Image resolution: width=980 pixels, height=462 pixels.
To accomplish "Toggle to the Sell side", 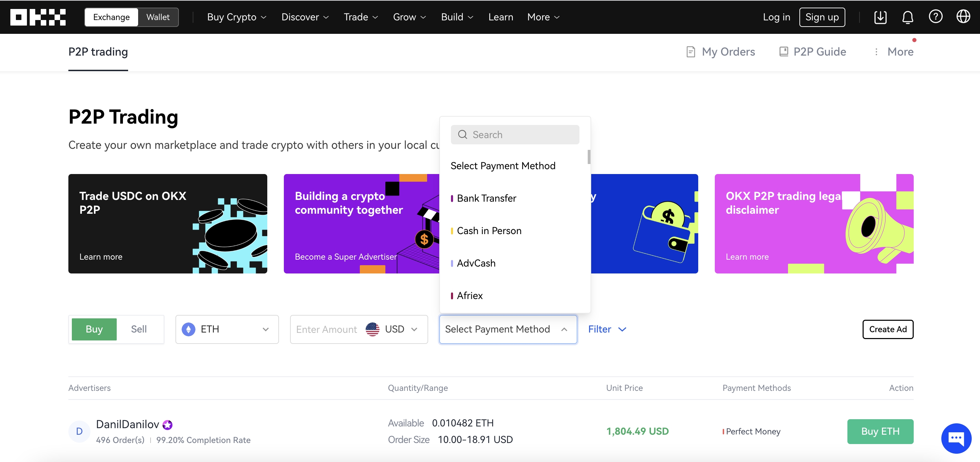I will pyautogui.click(x=138, y=329).
